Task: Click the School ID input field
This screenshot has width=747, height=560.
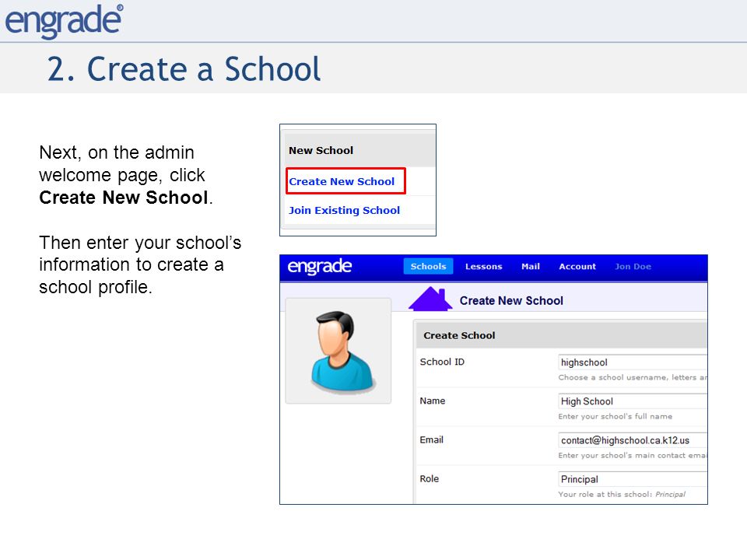Action: (632, 362)
